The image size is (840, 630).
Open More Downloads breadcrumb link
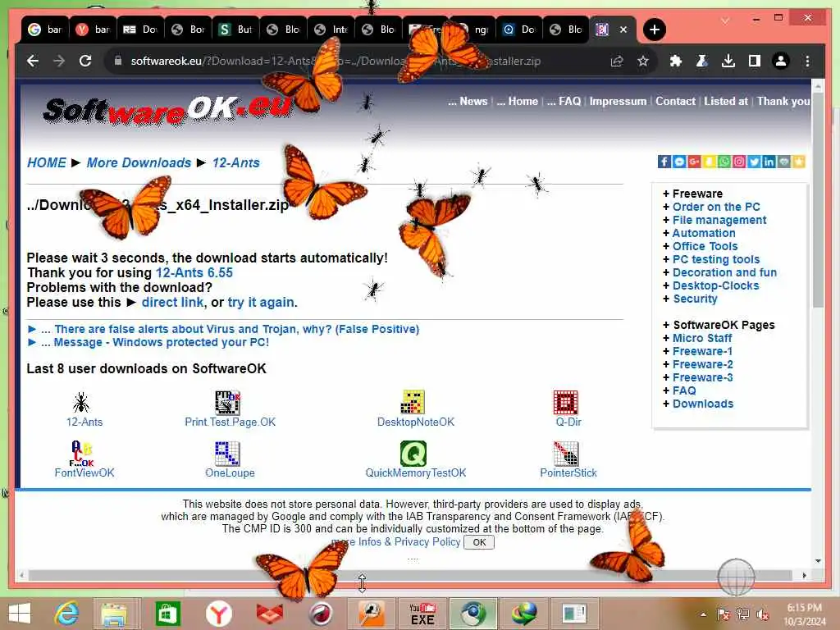pyautogui.click(x=139, y=163)
